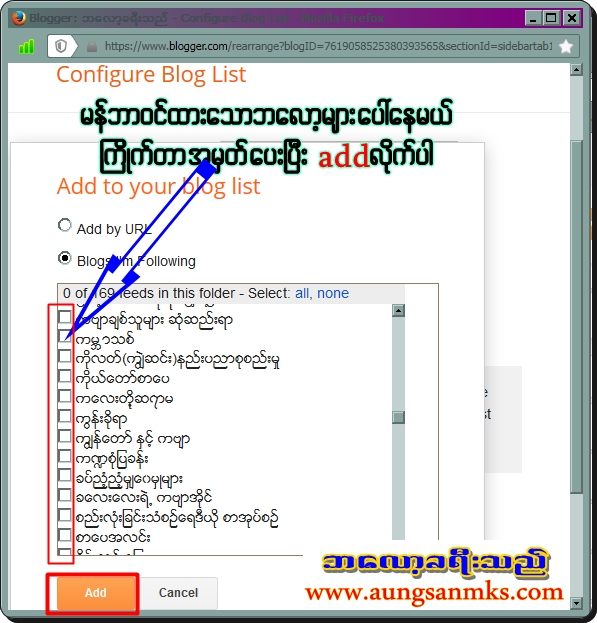The width and height of the screenshot is (597, 623).
Task: Click feed list scrollbar up arrow
Action: 398,310
